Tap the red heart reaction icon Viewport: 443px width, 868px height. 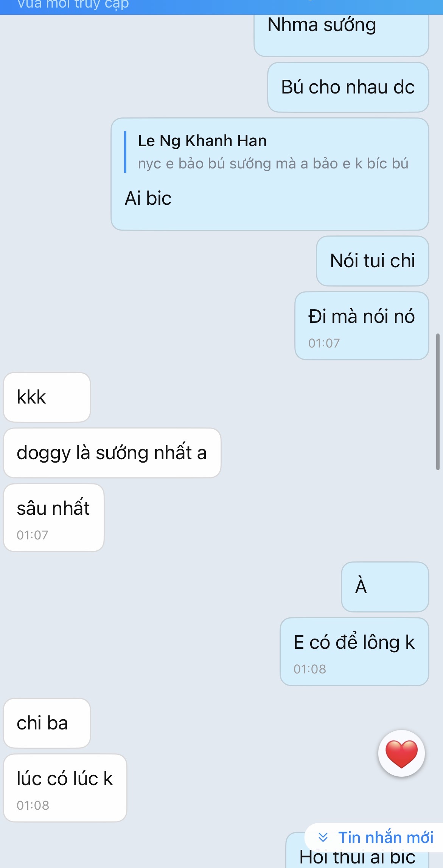coord(401,753)
